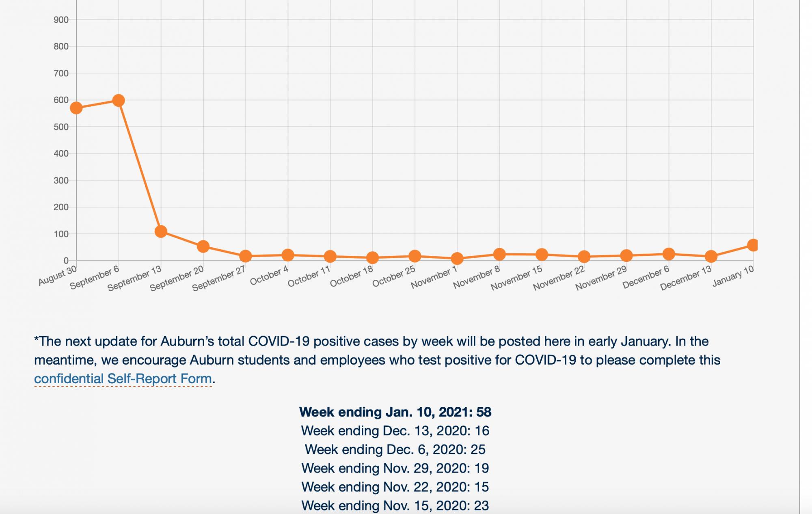
Task: Click the September 13 data point
Action: [161, 231]
